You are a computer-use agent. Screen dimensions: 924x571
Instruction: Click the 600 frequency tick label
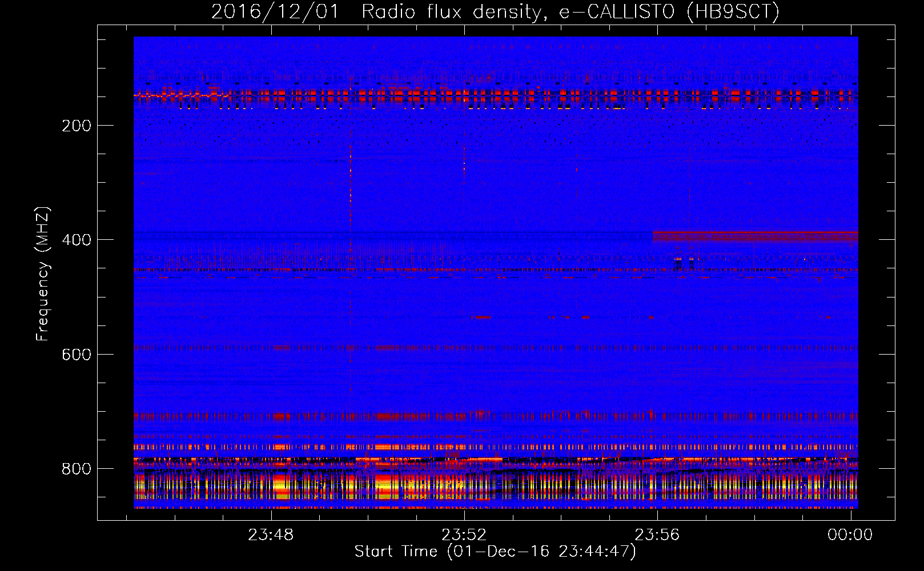coord(77,355)
